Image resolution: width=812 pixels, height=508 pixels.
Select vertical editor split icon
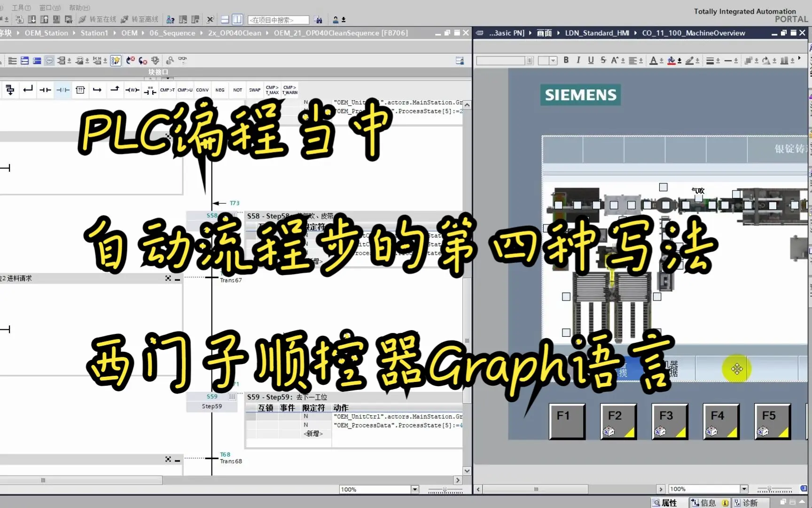pos(237,19)
